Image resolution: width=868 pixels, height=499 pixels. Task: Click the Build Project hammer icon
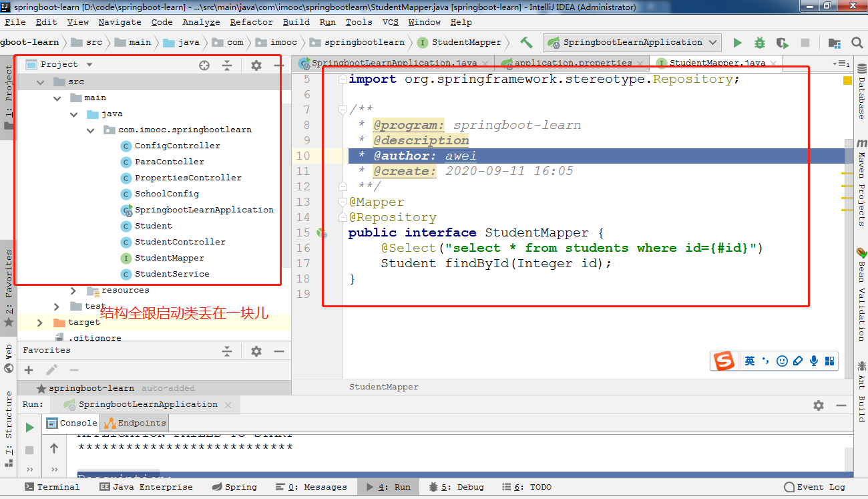tap(526, 42)
